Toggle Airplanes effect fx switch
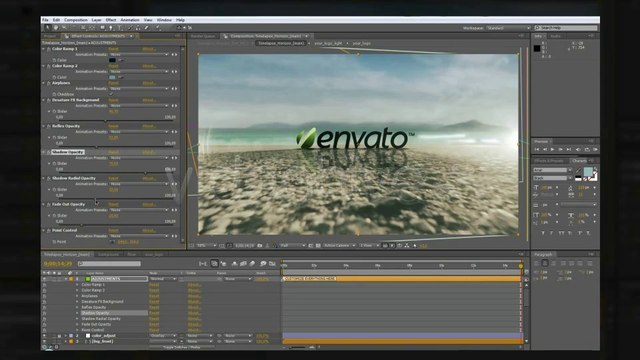 49,83
